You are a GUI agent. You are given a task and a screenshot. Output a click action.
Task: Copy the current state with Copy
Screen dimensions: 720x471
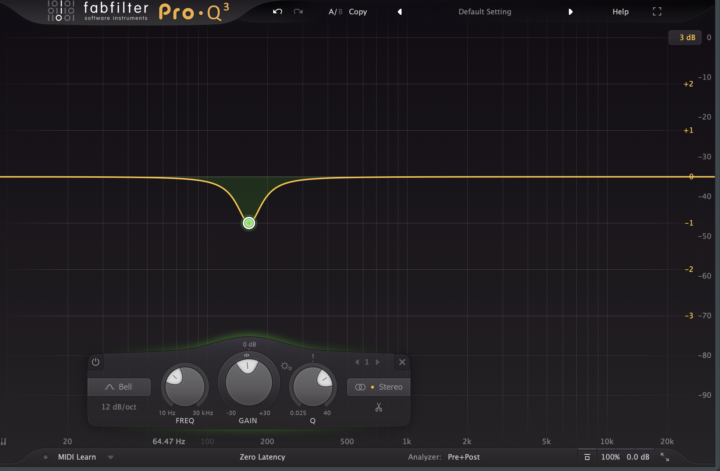pyautogui.click(x=358, y=12)
